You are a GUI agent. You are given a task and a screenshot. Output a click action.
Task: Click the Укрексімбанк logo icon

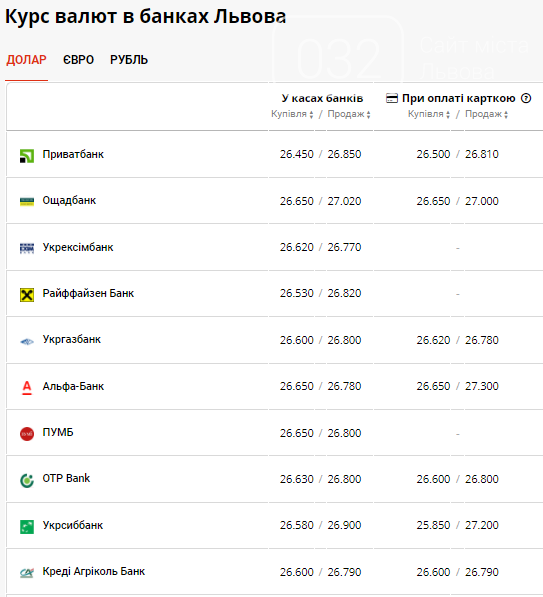(x=27, y=248)
